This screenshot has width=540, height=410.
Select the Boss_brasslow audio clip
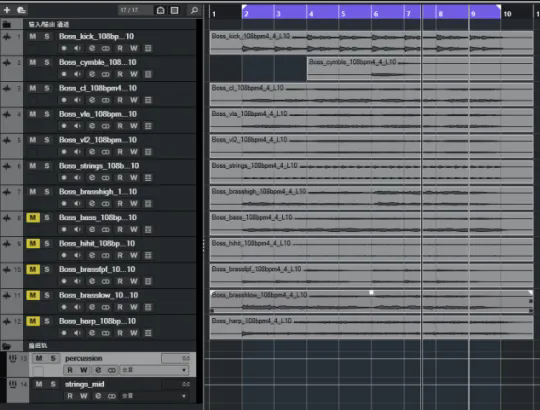pyautogui.click(x=372, y=302)
